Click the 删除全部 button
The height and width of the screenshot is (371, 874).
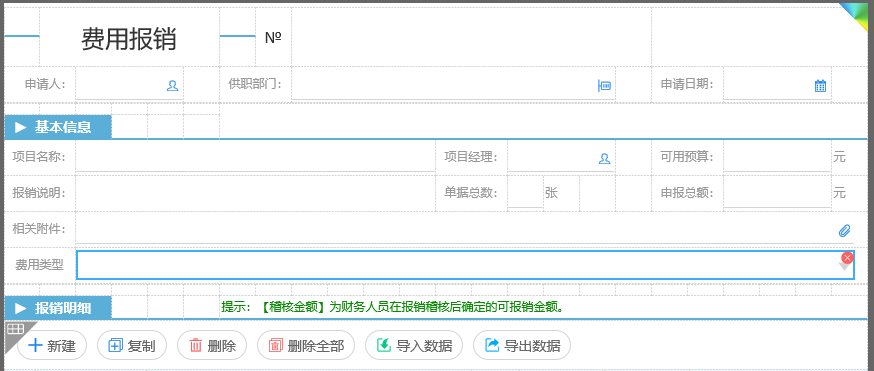coord(305,345)
